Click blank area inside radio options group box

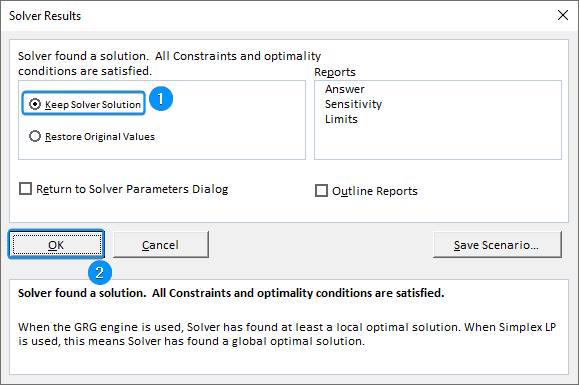click(229, 122)
